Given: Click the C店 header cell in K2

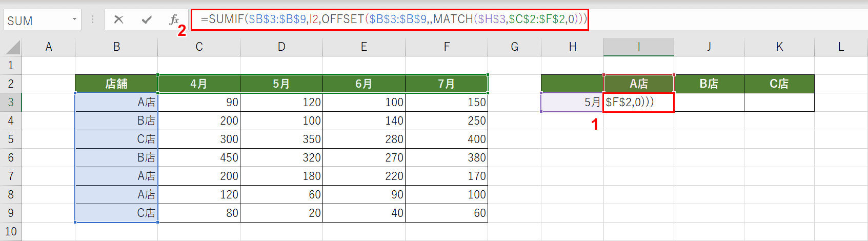Looking at the screenshot, I should pos(779,84).
